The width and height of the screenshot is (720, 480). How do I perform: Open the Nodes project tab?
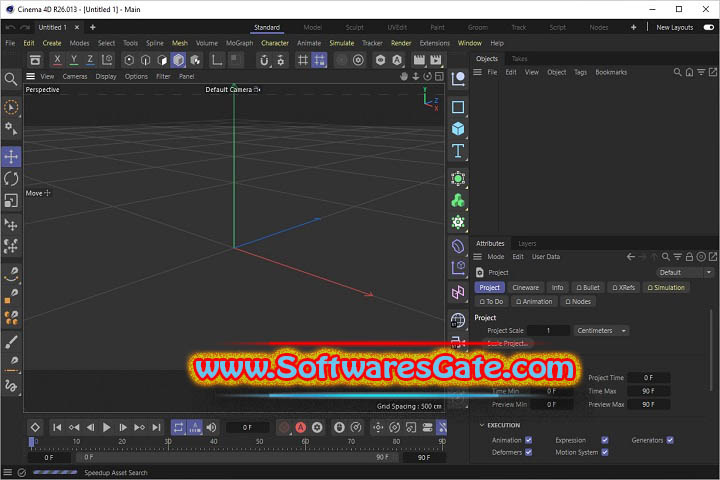pyautogui.click(x=578, y=301)
